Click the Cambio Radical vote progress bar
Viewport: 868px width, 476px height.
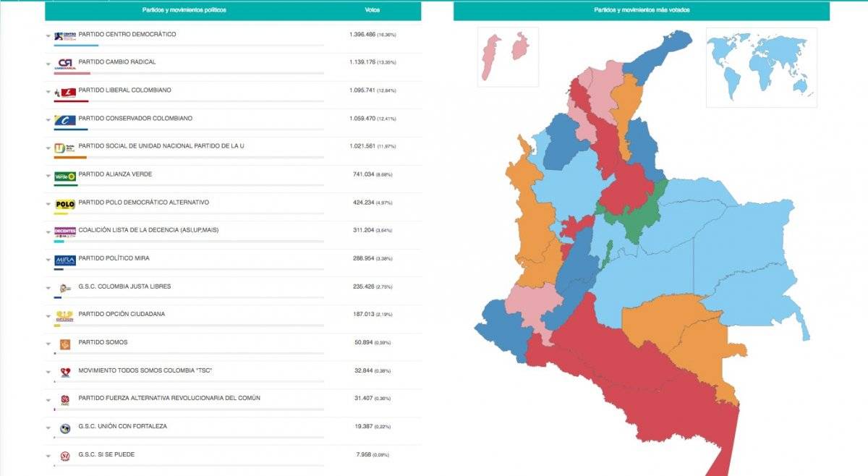pyautogui.click(x=189, y=73)
